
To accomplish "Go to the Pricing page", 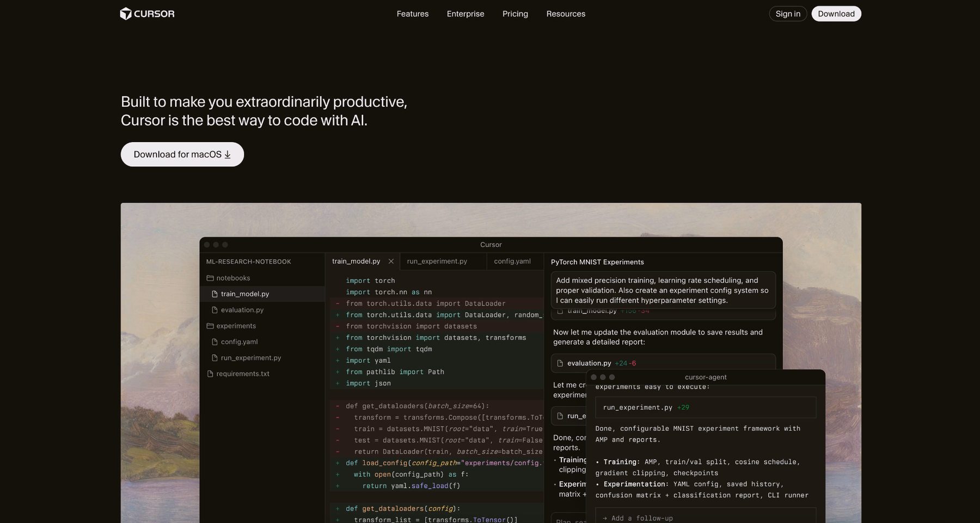I will click(515, 14).
